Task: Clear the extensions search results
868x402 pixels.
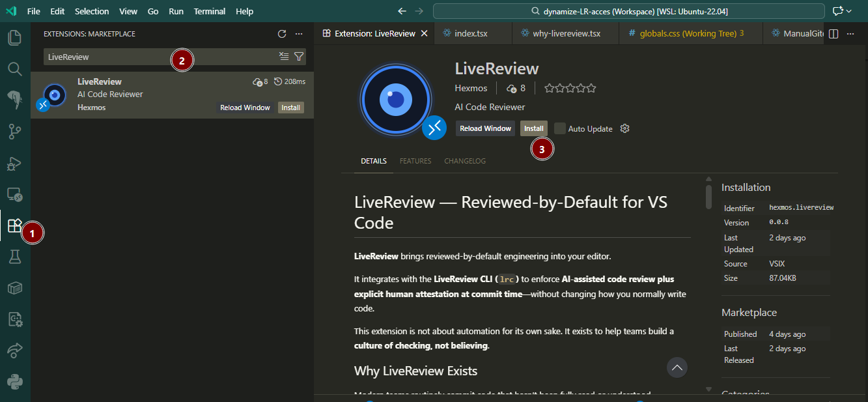Action: (284, 57)
